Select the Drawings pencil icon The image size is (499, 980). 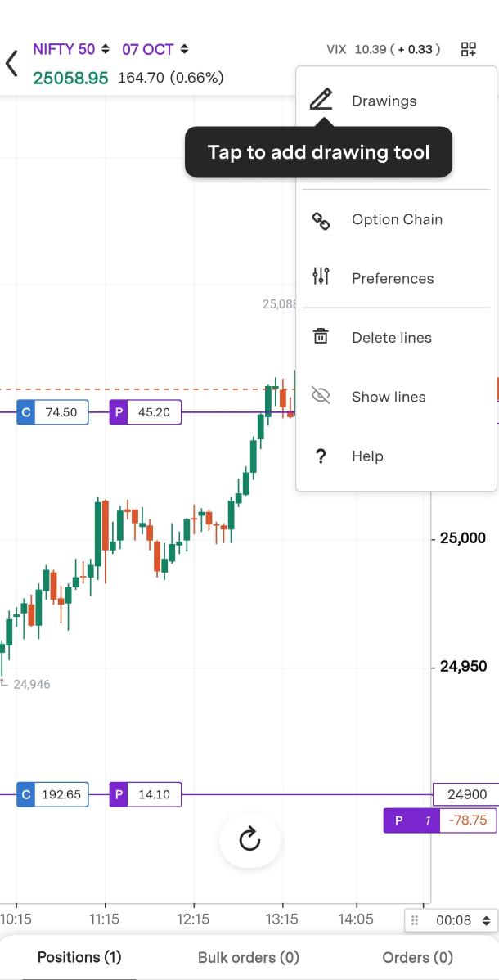pos(321,101)
